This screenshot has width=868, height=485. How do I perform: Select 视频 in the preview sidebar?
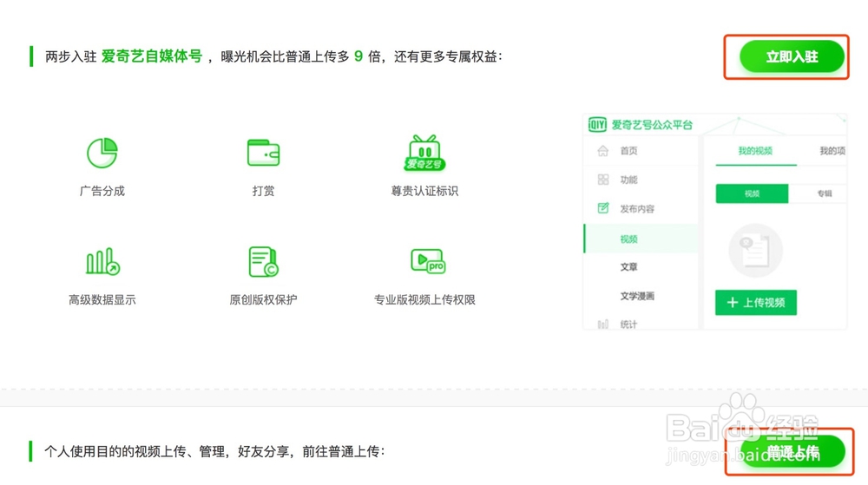641,239
